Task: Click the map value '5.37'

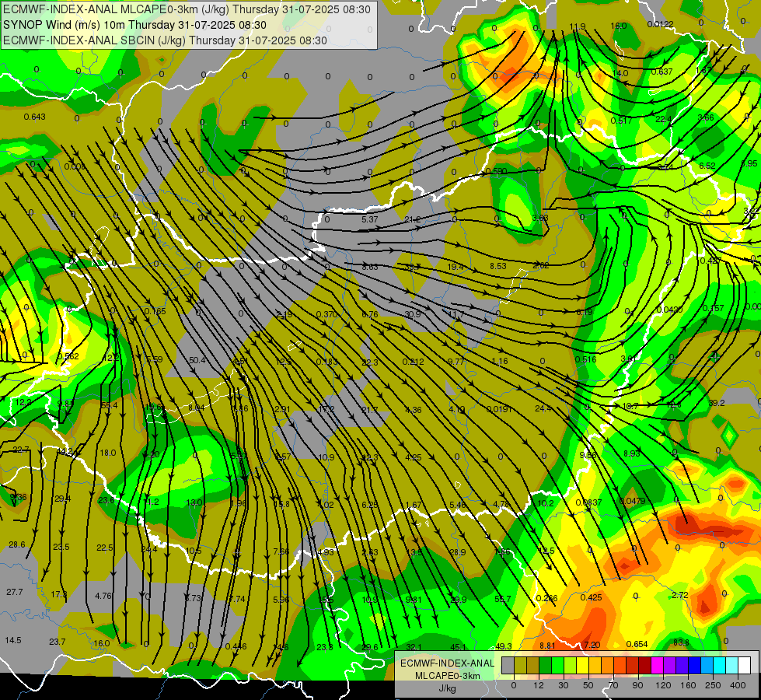Action: [x=370, y=219]
